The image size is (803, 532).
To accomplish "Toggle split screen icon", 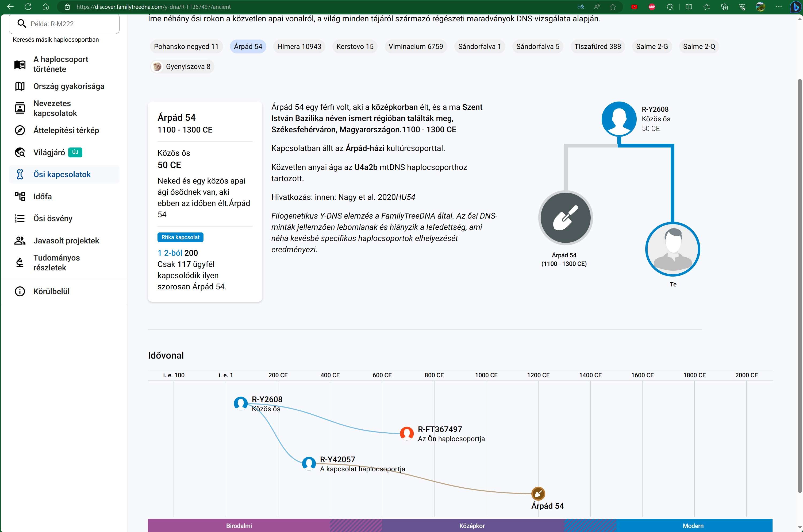I will point(689,7).
